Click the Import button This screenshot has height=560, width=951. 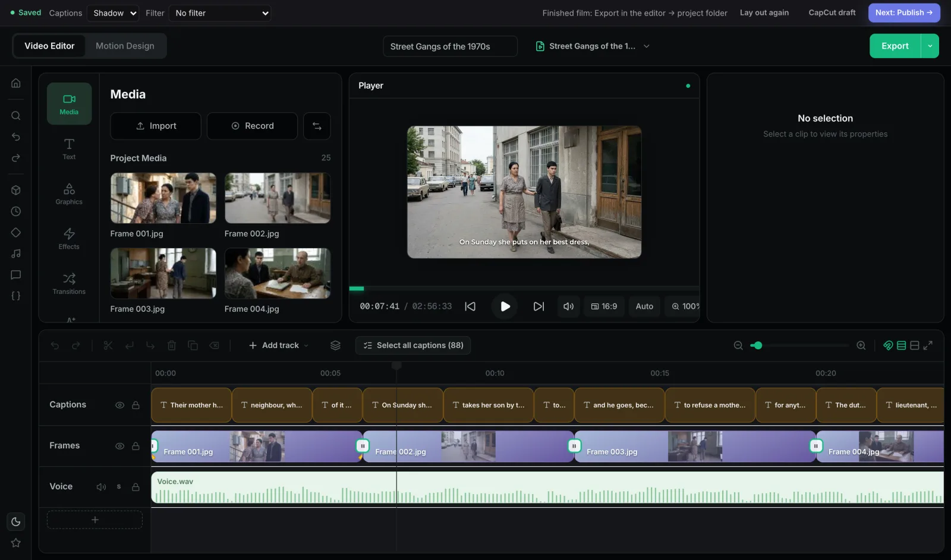click(x=156, y=126)
